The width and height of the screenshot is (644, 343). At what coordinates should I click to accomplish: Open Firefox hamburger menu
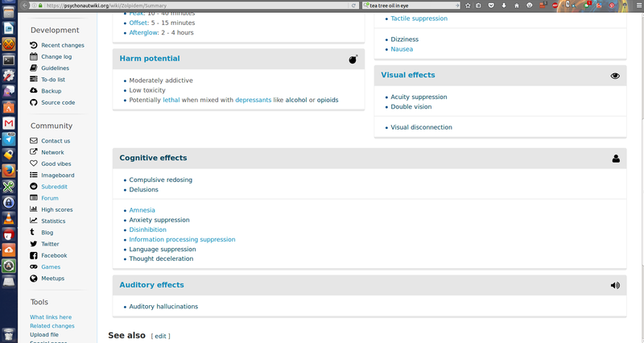pos(638,6)
